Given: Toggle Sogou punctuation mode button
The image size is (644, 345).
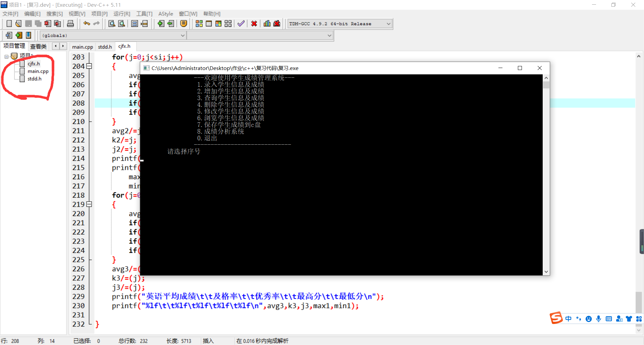Looking at the screenshot, I should [579, 319].
